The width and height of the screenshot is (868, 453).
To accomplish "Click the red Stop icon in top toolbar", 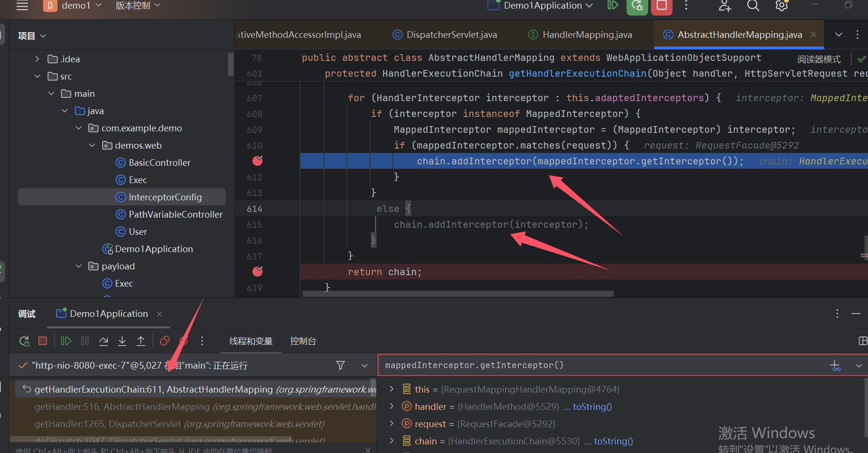I will click(x=662, y=6).
